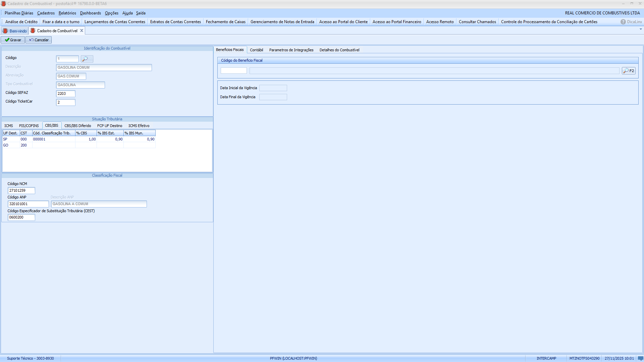Click the Código SEFAZ input field
This screenshot has height=362, width=644.
66,94
